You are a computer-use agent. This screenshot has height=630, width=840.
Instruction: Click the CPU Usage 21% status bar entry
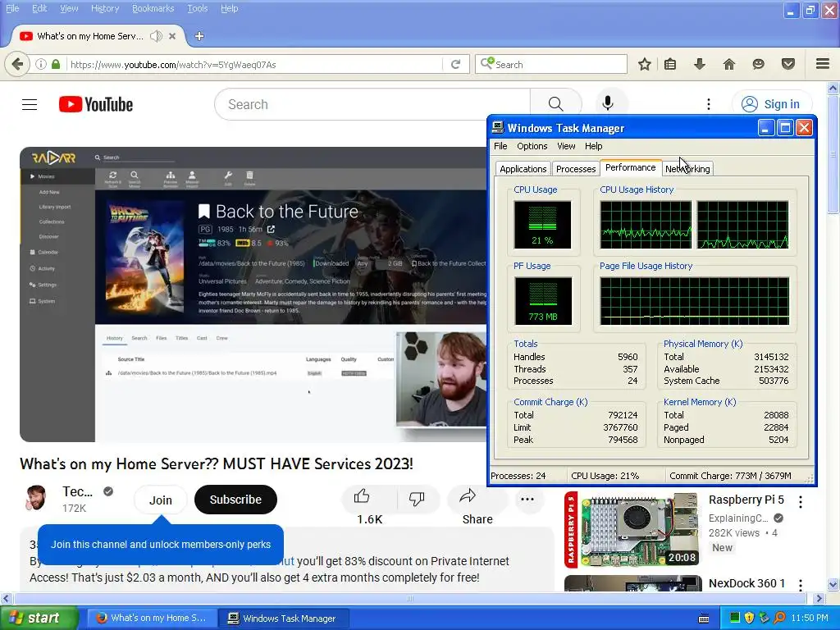[x=605, y=476]
